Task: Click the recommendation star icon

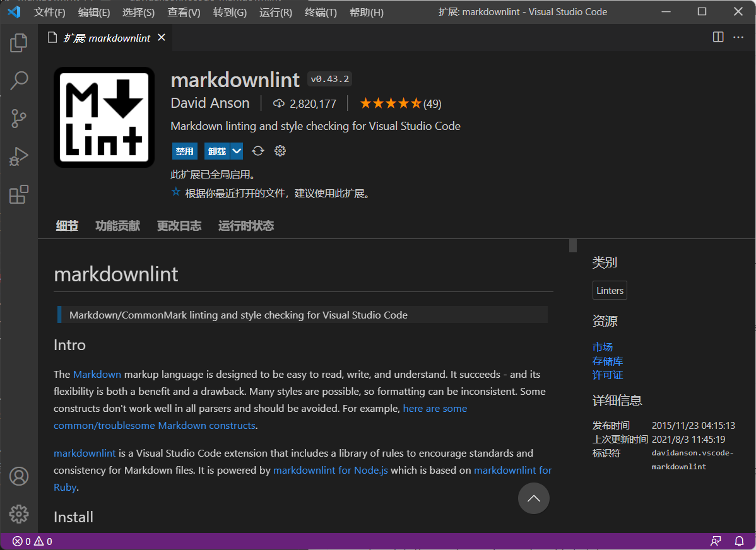Action: click(176, 192)
